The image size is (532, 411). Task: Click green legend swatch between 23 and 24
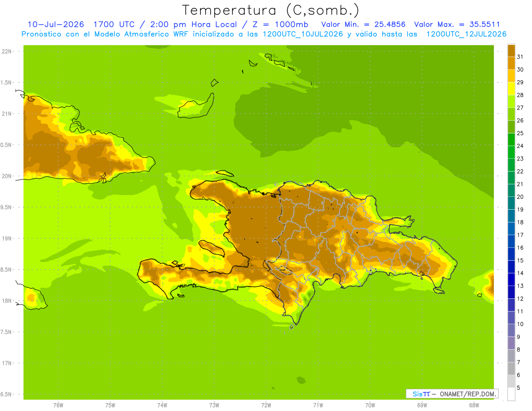(x=511, y=152)
